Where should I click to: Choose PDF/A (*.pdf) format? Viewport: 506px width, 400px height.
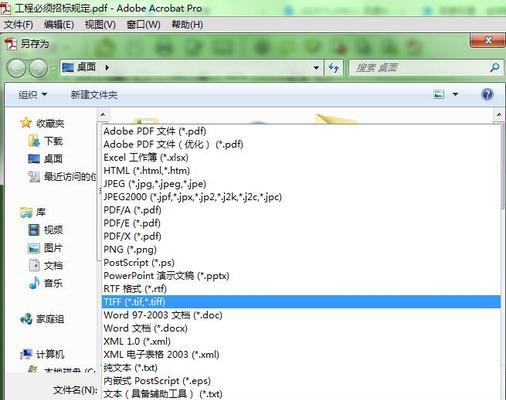[x=301, y=210]
